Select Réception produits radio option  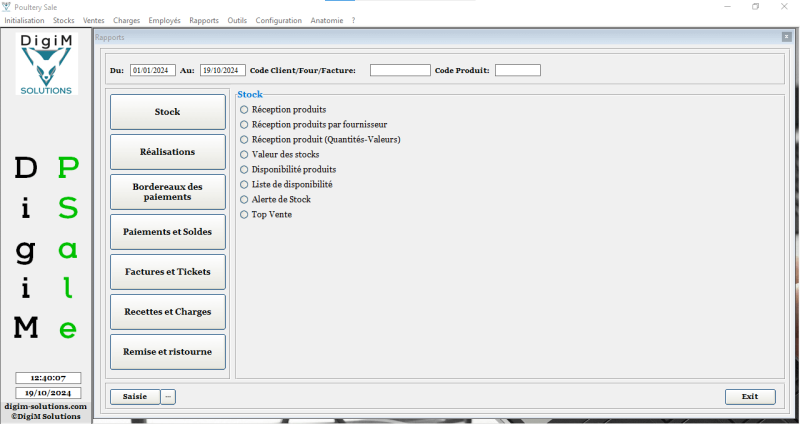(x=245, y=109)
